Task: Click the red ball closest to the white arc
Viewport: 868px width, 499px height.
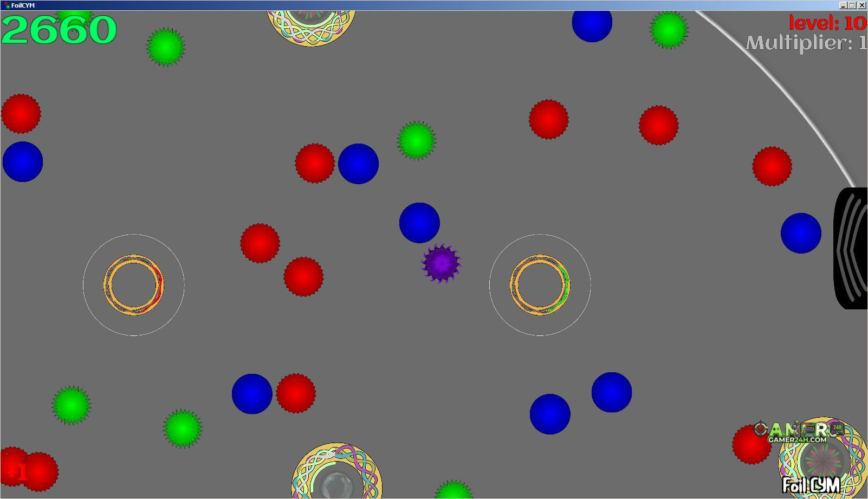Action: (772, 166)
